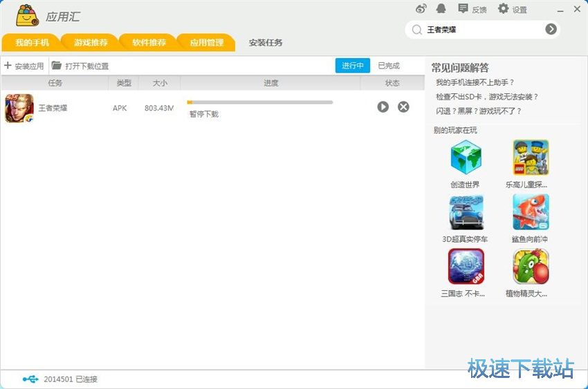Submit search with the arrow button

[551, 29]
